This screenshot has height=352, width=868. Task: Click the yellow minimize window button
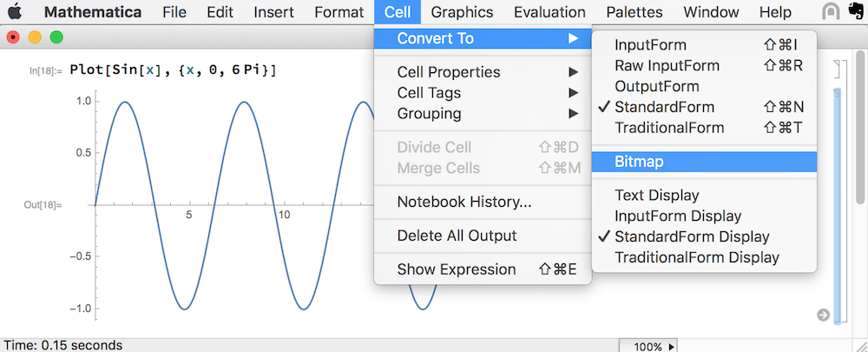pyautogui.click(x=35, y=37)
